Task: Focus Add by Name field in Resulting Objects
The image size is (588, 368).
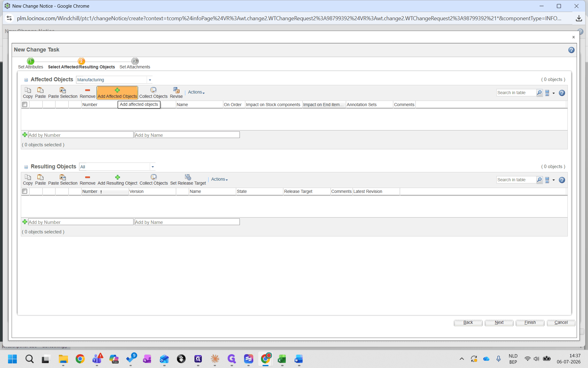Action: [x=187, y=222]
